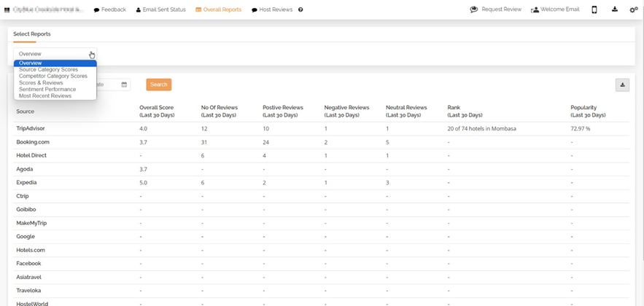Collapse the Overview report dropdown

coord(55,54)
